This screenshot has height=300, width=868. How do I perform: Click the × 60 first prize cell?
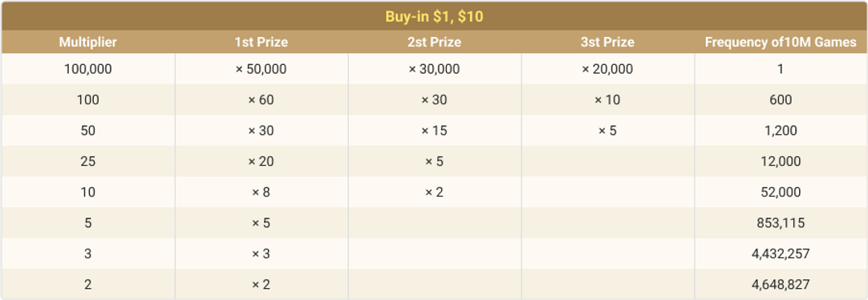[262, 100]
